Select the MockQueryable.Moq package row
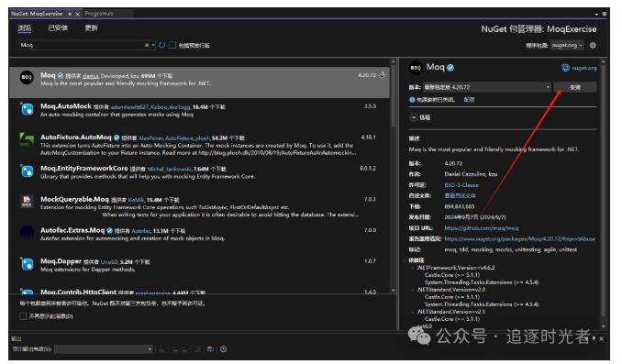The image size is (622, 364). [x=200, y=206]
